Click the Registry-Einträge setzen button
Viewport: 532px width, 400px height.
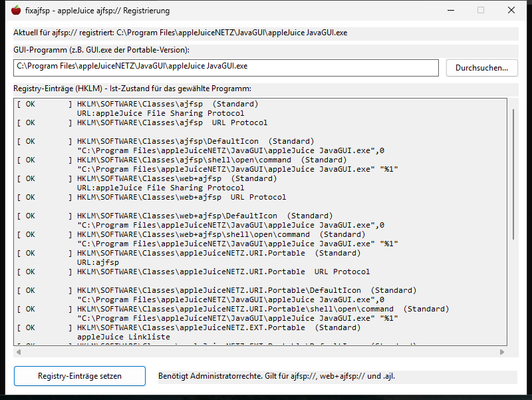pyautogui.click(x=80, y=376)
